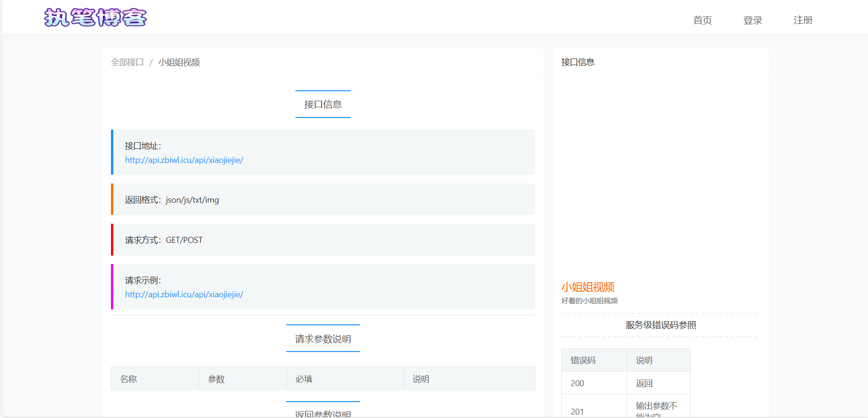This screenshot has height=418, width=868.
Task: Open the 注册 navigation item
Action: [803, 20]
